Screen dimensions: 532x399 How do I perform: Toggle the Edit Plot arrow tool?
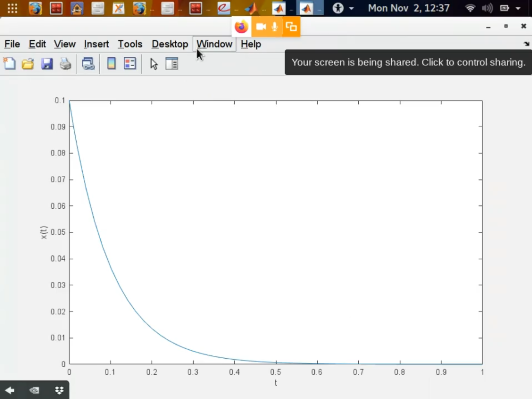pos(154,64)
